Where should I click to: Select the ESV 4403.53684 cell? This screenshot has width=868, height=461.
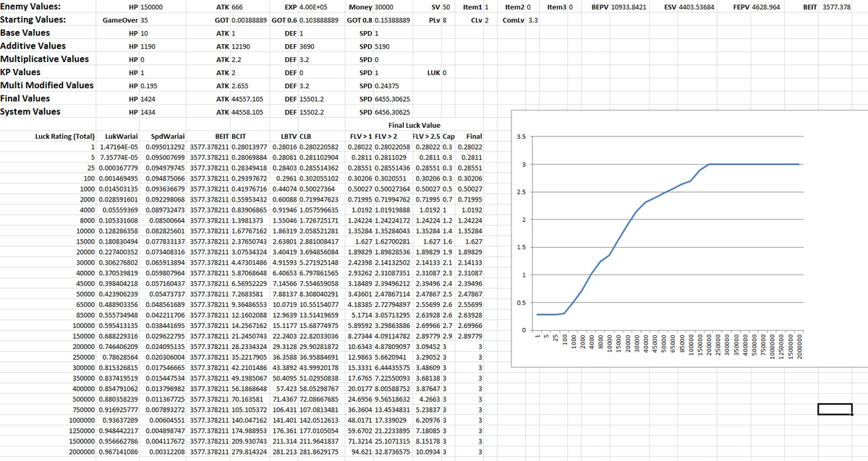[x=689, y=7]
